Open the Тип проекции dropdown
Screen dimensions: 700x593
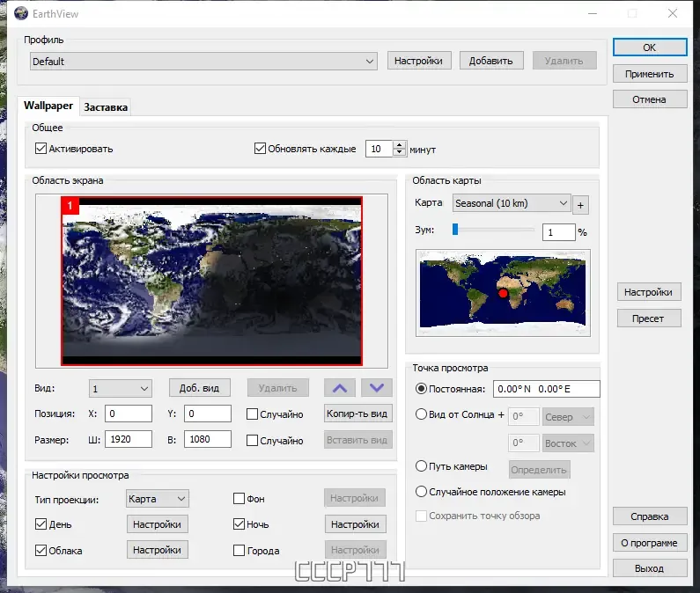[x=157, y=498]
